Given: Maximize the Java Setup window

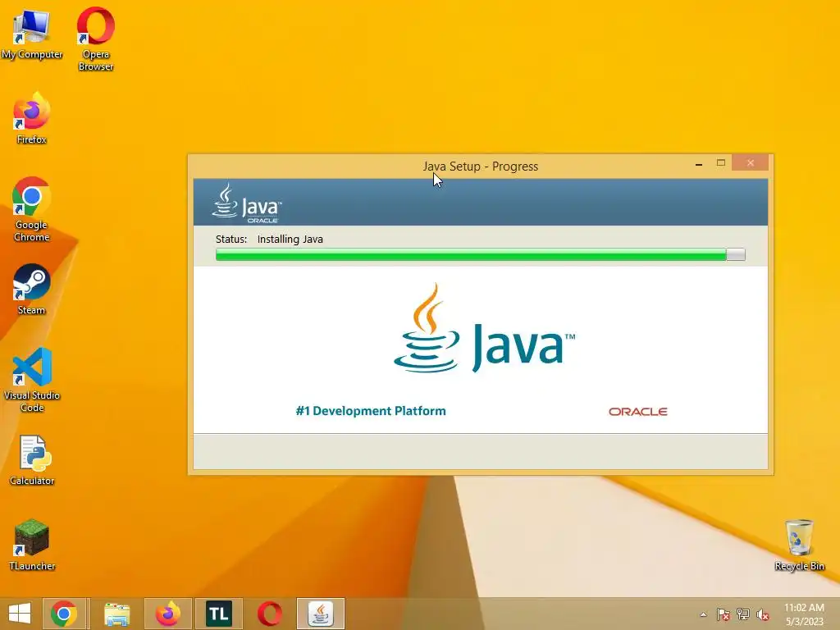Looking at the screenshot, I should [721, 163].
